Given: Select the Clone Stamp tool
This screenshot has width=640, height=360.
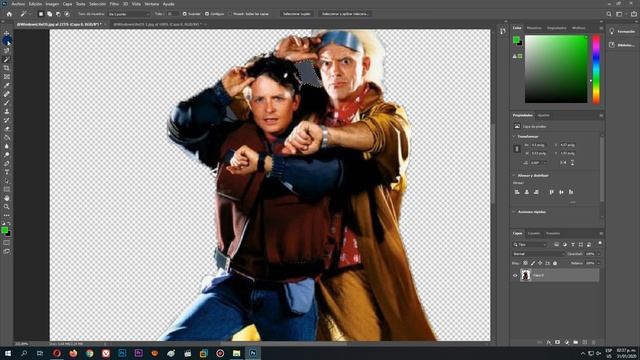Looking at the screenshot, I should [7, 111].
